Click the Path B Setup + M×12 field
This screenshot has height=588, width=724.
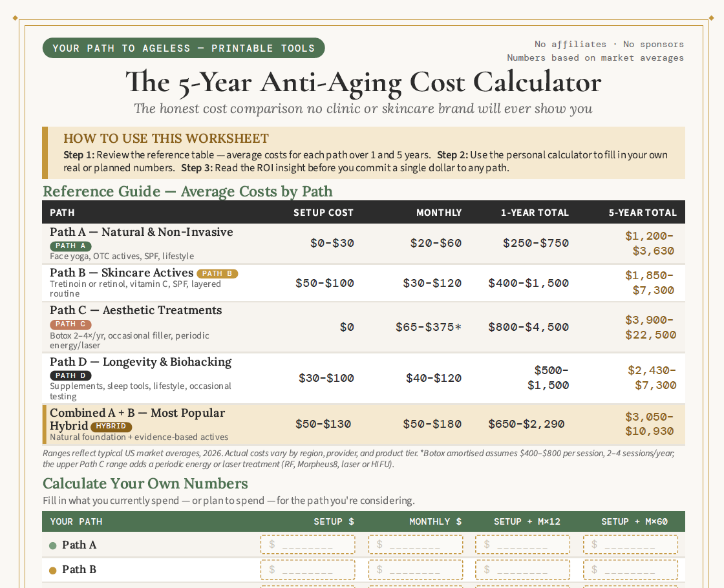point(523,569)
